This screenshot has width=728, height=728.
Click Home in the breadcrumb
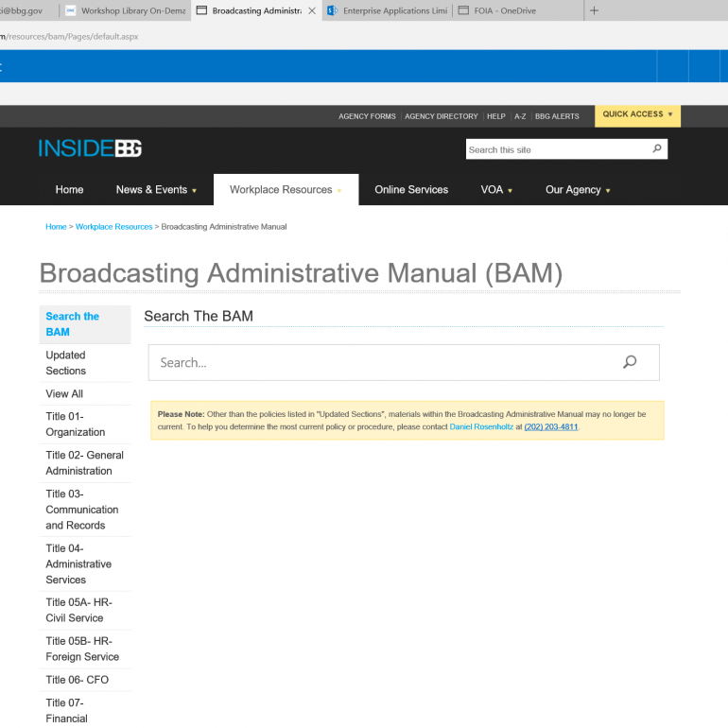click(56, 227)
